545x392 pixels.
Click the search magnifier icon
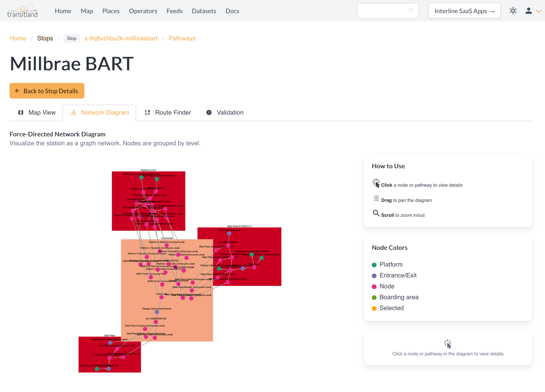[411, 10]
